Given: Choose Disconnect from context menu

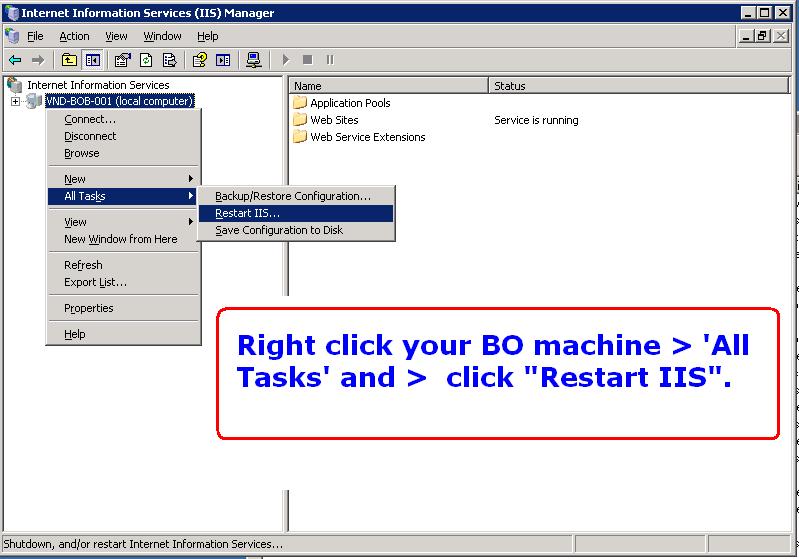Looking at the screenshot, I should [x=123, y=136].
